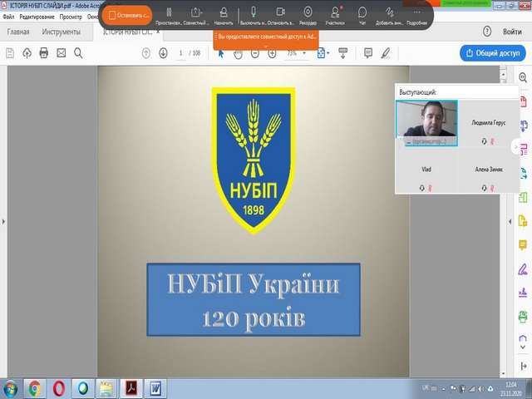Viewport: 532px width, 399px height.
Task: Choose the selection arrow tool
Action: [x=221, y=53]
